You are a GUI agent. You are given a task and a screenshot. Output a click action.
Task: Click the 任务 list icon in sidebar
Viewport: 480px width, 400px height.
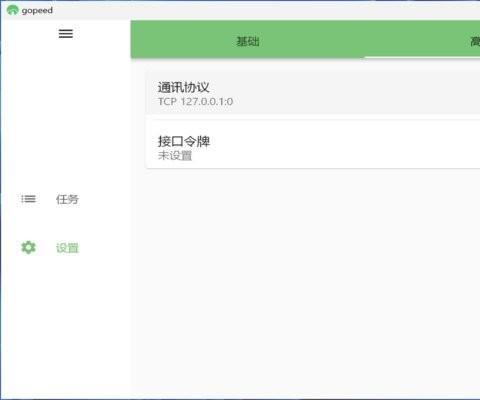(28, 199)
